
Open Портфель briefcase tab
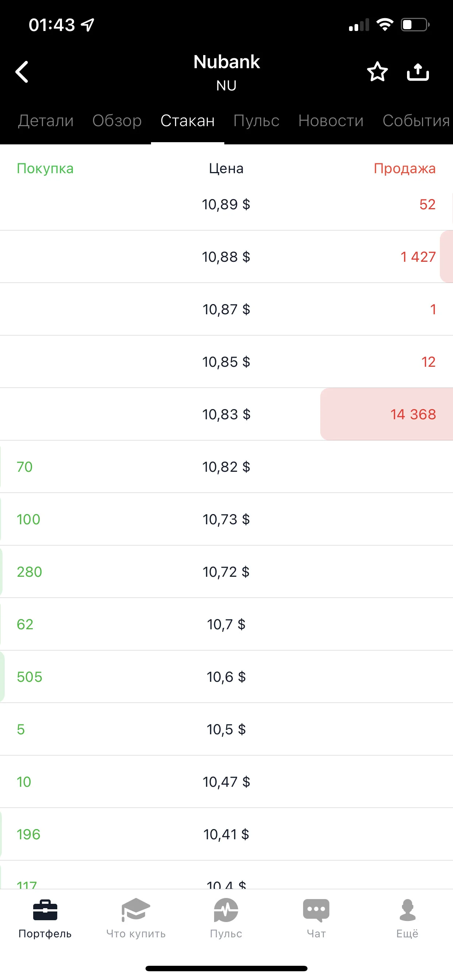tap(45, 918)
